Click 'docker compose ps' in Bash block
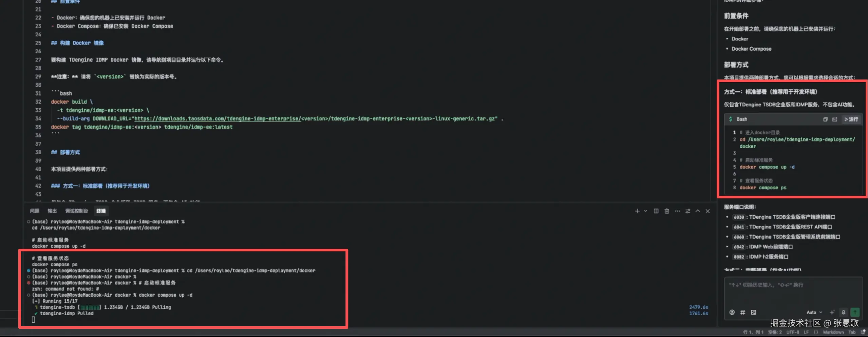The height and width of the screenshot is (337, 868). click(763, 188)
